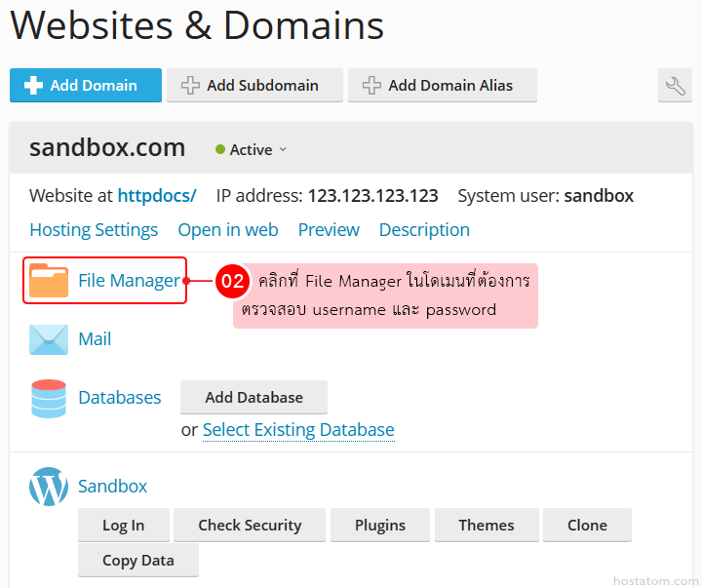The width and height of the screenshot is (702, 588).
Task: Click the Add Domain Alias button
Action: (x=442, y=86)
